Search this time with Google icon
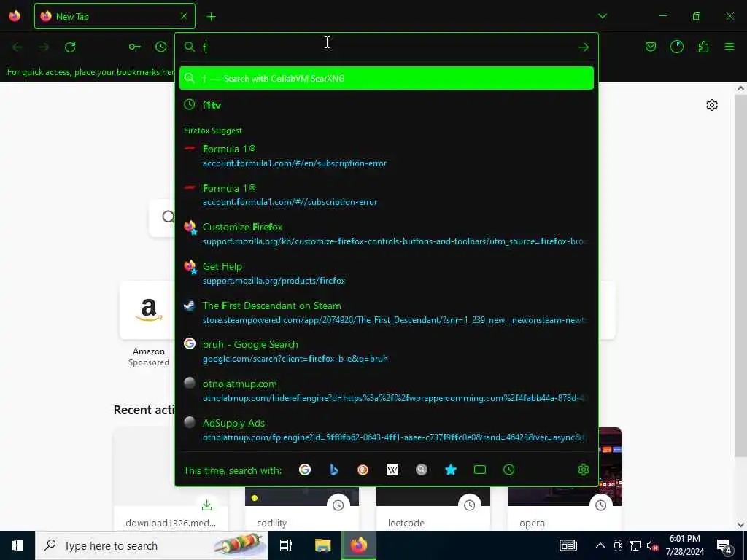This screenshot has height=560, width=747. coord(305,470)
